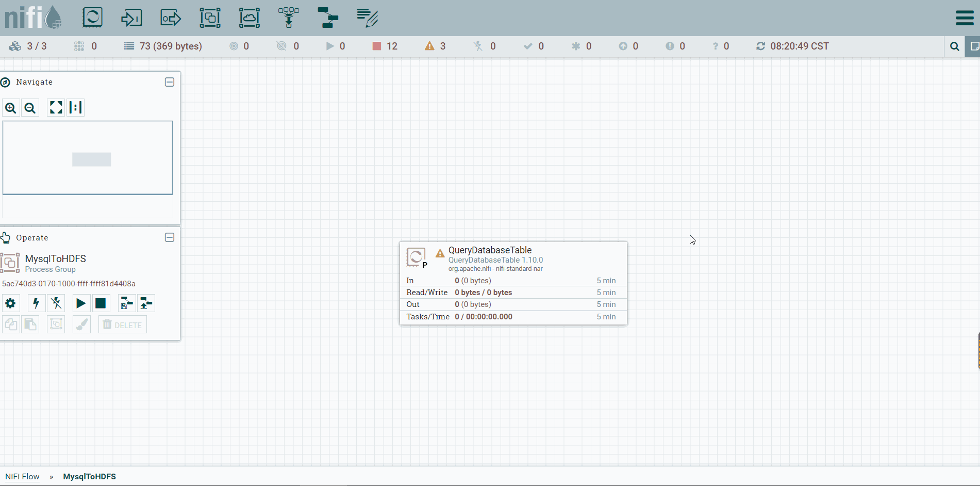Fit the flow to screen
This screenshot has width=980, height=486.
pyautogui.click(x=56, y=107)
